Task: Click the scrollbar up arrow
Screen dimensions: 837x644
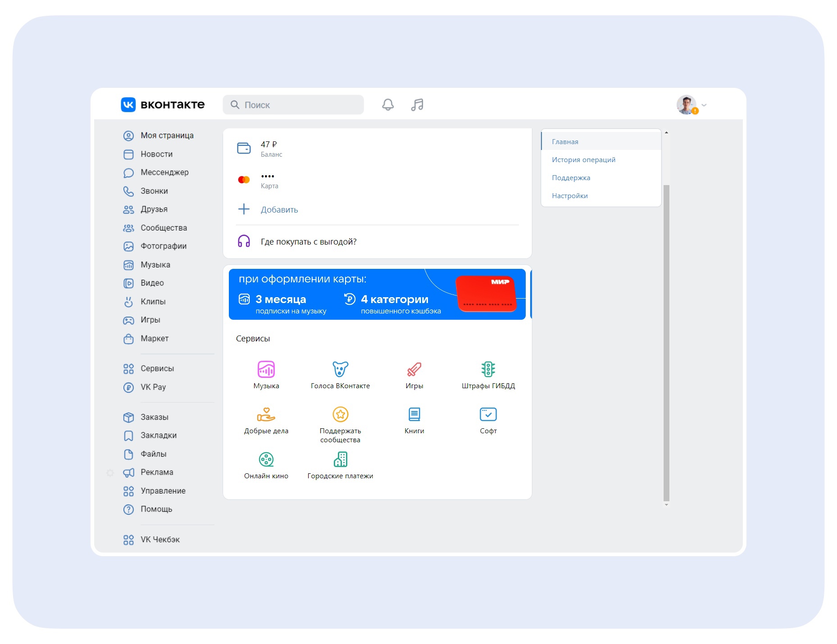Action: pyautogui.click(x=666, y=132)
